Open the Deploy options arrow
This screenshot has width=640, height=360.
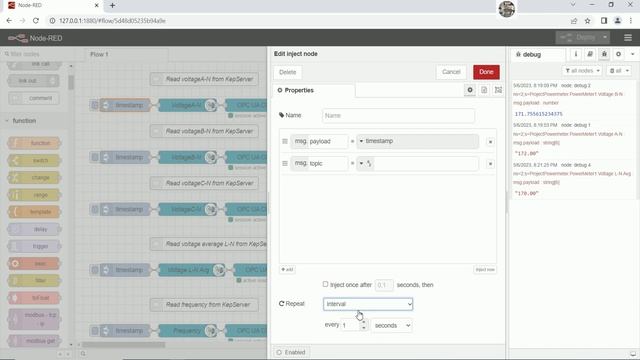(605, 38)
